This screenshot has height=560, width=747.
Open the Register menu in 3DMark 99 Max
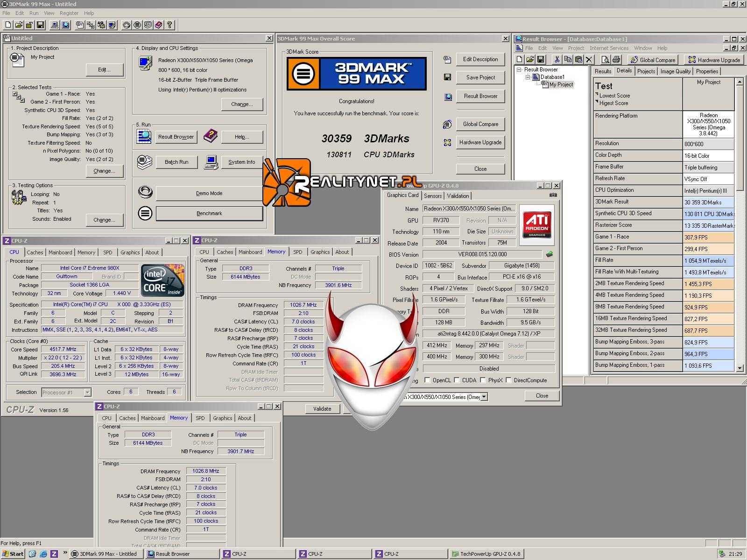[69, 13]
